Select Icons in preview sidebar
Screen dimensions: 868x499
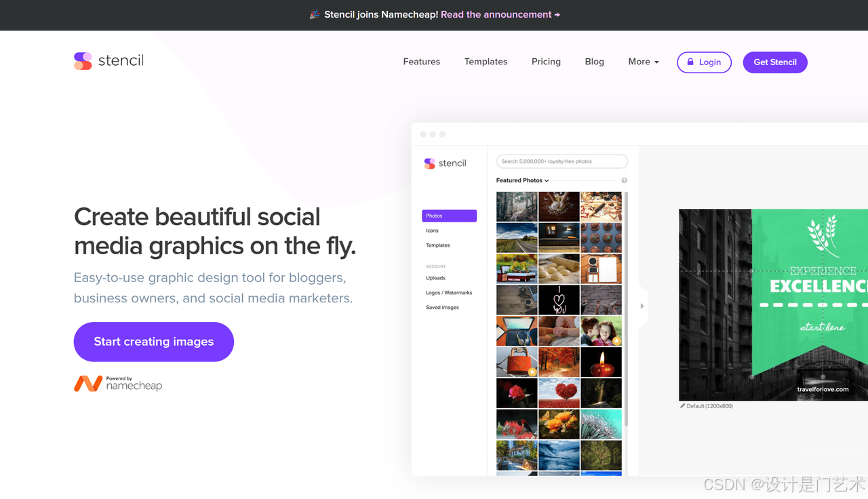(x=432, y=231)
